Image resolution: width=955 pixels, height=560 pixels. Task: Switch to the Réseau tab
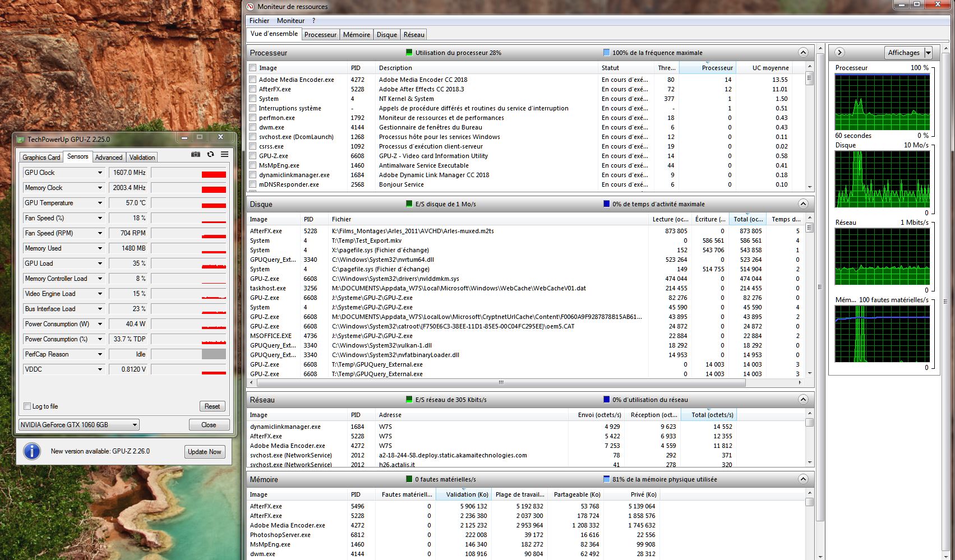click(414, 35)
